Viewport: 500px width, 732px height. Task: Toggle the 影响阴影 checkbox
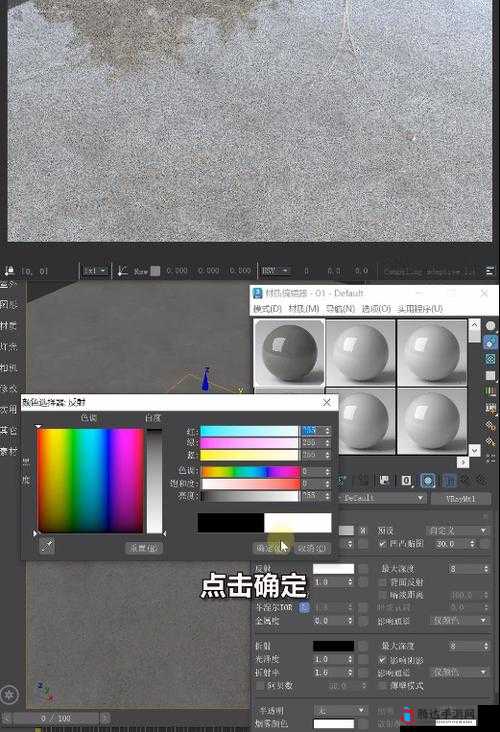[x=382, y=660]
